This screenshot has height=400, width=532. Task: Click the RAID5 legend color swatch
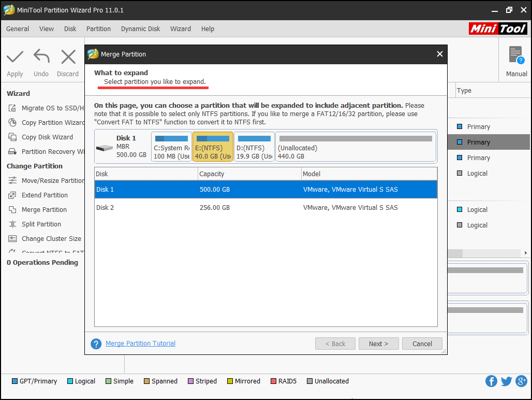click(273, 381)
